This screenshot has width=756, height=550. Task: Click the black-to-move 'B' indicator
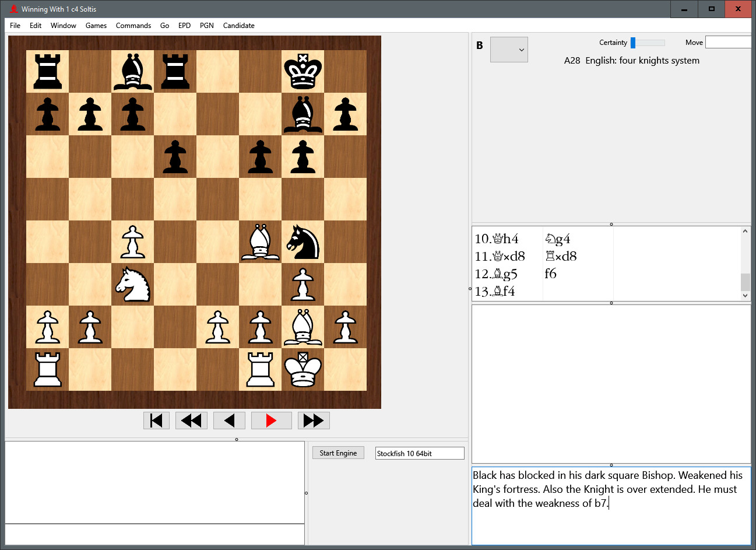click(479, 45)
